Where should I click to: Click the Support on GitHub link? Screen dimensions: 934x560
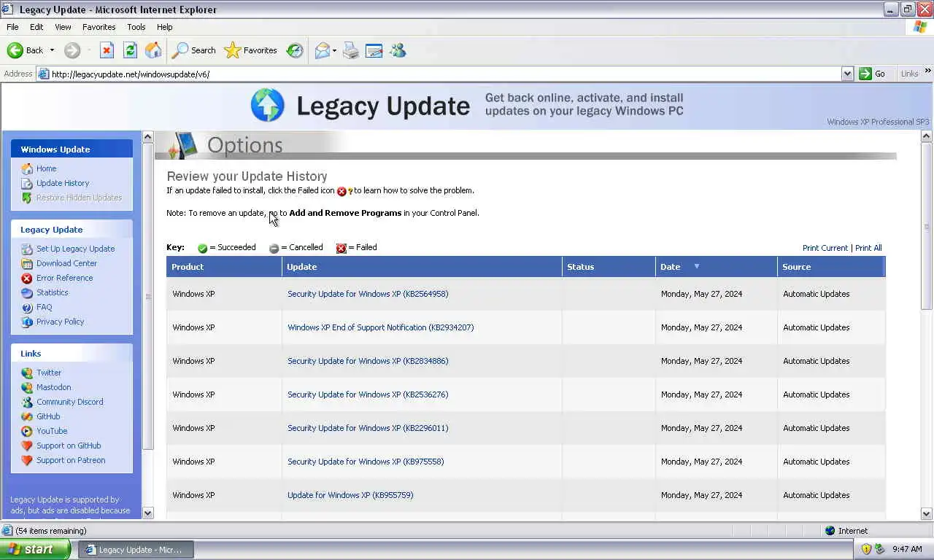click(x=69, y=446)
